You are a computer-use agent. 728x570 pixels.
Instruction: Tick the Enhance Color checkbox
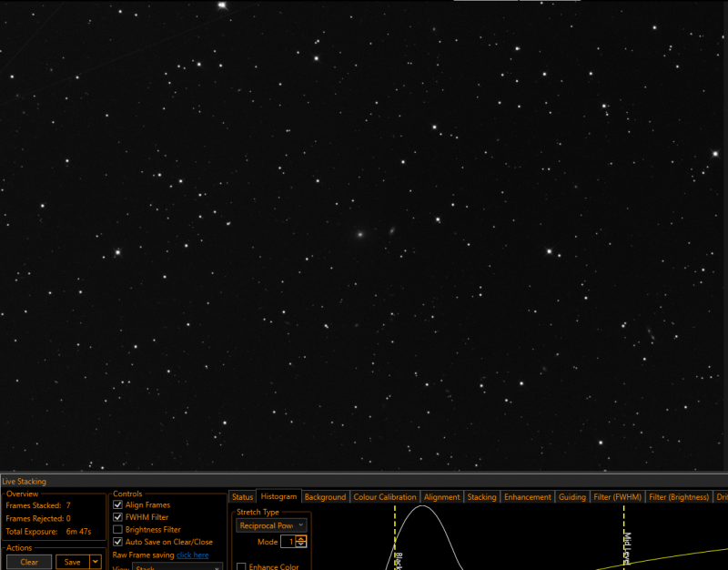point(241,566)
